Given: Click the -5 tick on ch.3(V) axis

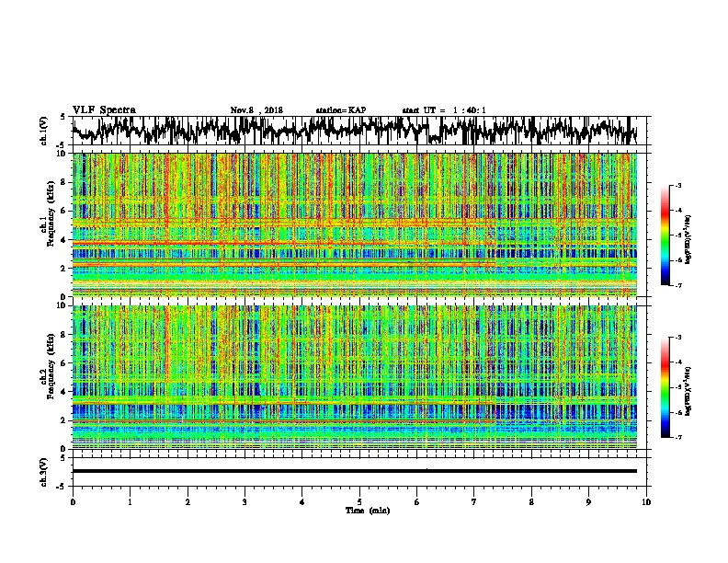Looking at the screenshot, I should [x=63, y=487].
